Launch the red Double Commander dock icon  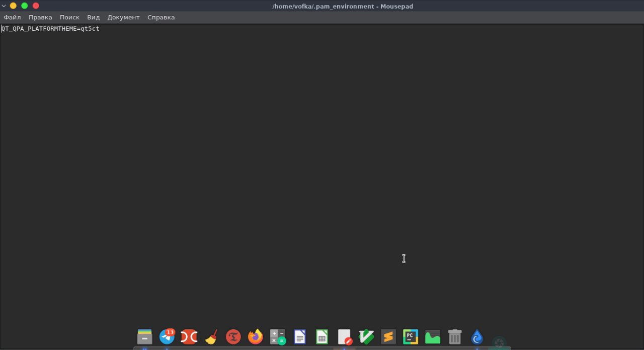click(189, 336)
